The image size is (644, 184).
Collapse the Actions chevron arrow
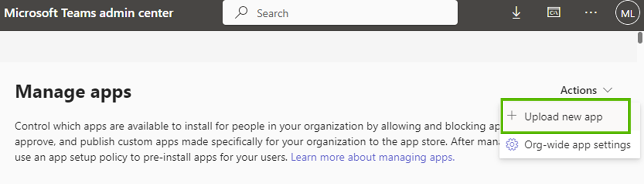(607, 90)
